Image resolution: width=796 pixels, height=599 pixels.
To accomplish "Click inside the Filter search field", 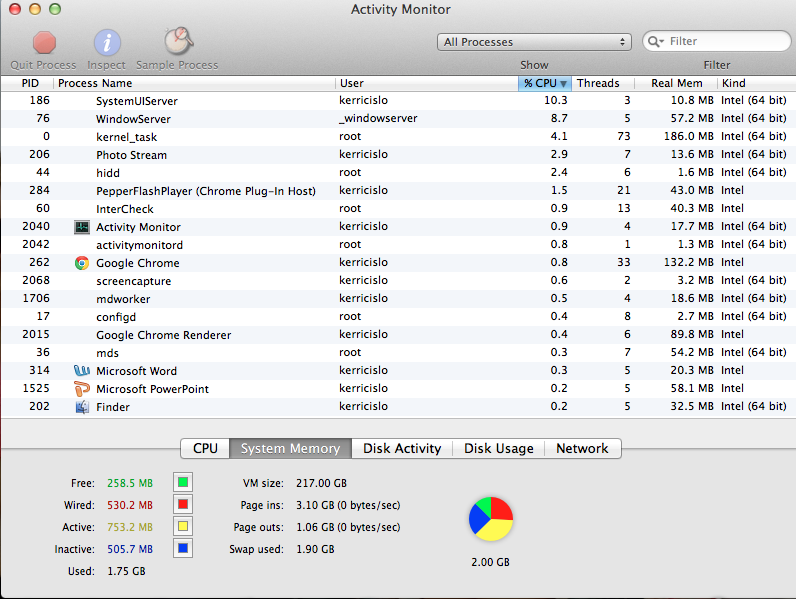I will click(x=717, y=41).
